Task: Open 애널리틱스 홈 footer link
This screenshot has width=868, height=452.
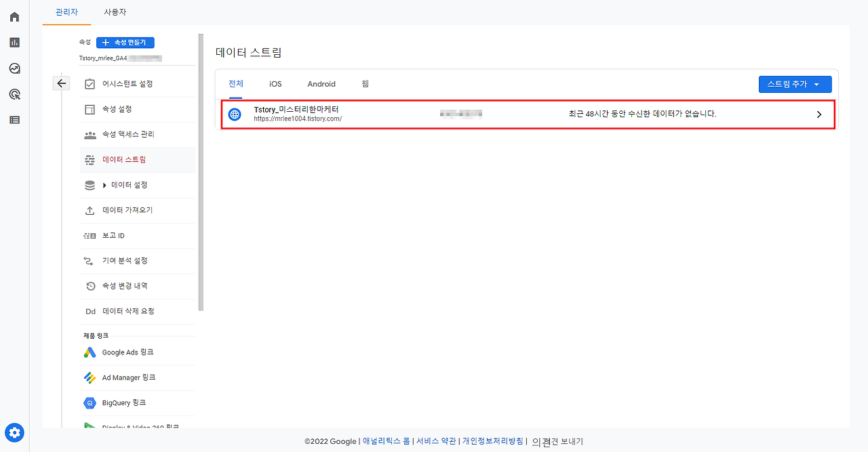Action: pyautogui.click(x=387, y=441)
